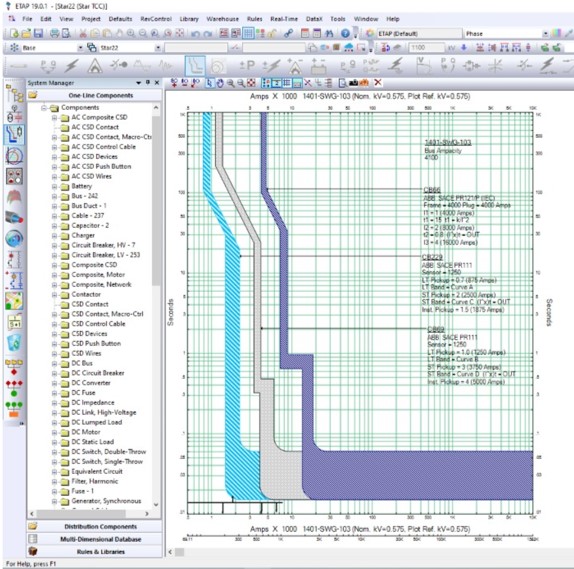Open the Multi-Dimensional Database section
The height and width of the screenshot is (569, 574).
[94, 539]
